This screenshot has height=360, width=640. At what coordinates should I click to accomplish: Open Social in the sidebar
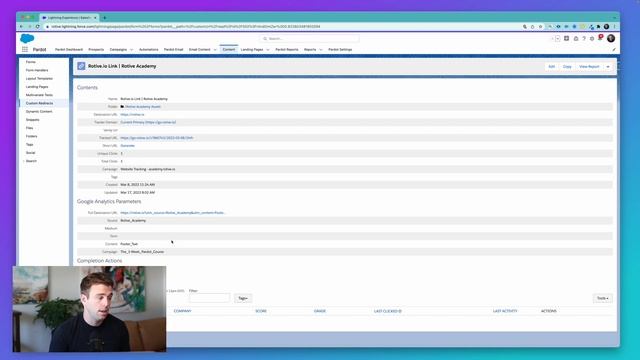tap(31, 153)
